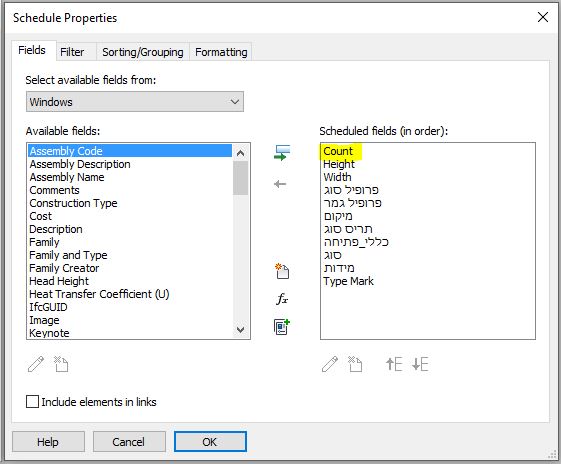The height and width of the screenshot is (464, 561).
Task: Go to the Formatting tab
Action: click(221, 52)
